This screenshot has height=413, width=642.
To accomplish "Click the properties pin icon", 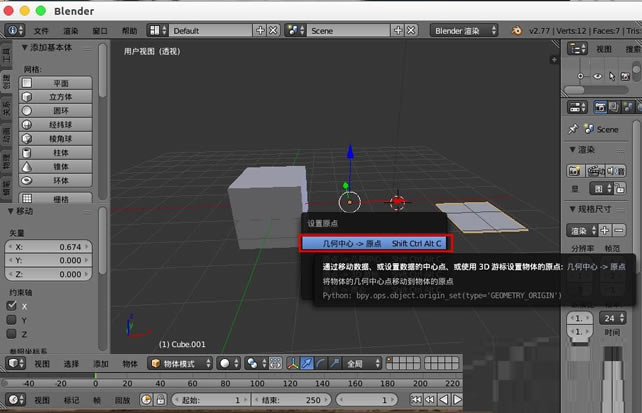I will 573,129.
